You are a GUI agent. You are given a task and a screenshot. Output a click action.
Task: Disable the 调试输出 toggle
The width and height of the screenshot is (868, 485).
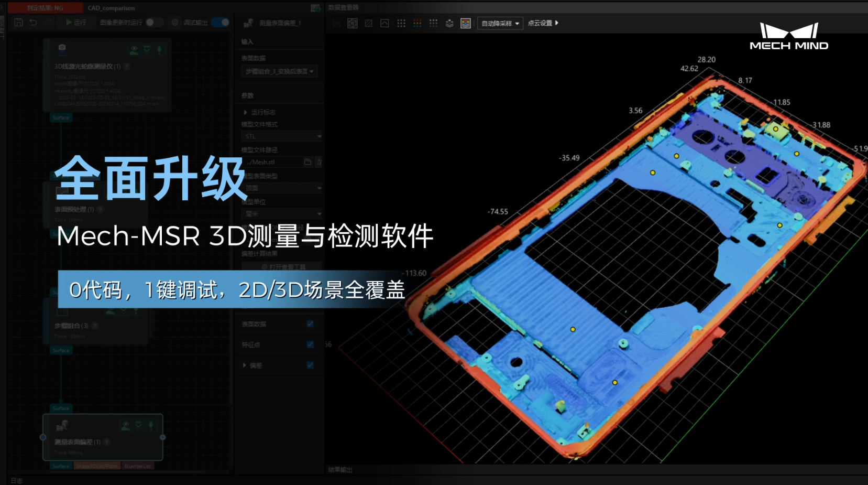(221, 22)
